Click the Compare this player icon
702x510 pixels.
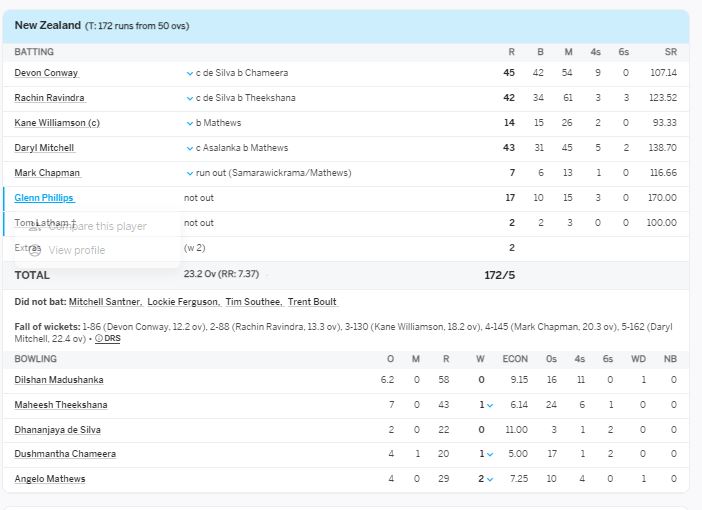[35, 226]
